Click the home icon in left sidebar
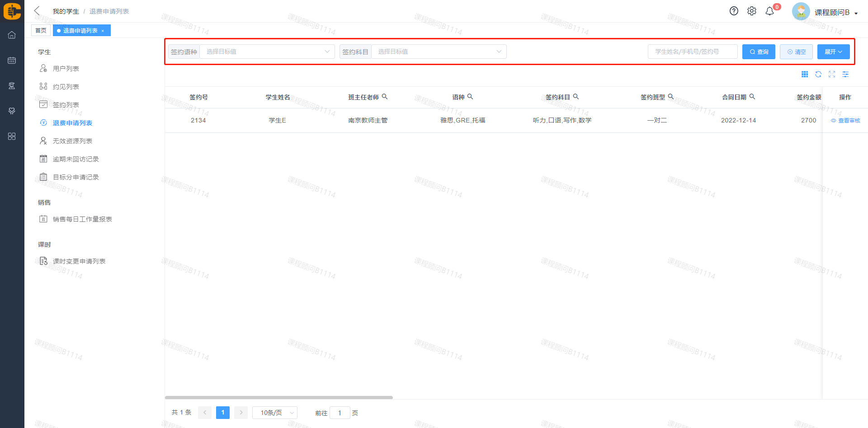 [x=12, y=35]
